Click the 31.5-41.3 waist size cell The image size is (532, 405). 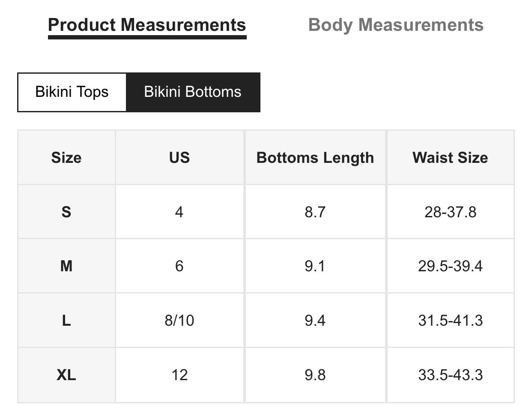[x=450, y=321]
